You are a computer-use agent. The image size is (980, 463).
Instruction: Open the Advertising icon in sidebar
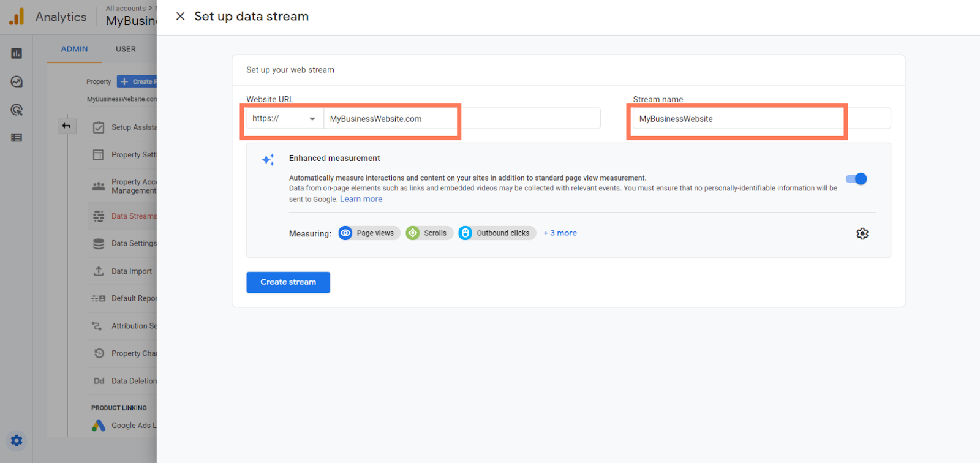17,110
